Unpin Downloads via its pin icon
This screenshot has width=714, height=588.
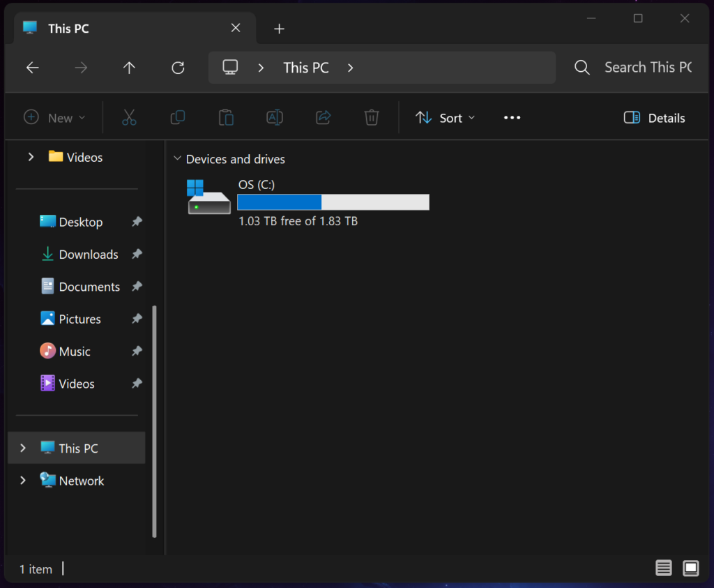click(x=137, y=254)
